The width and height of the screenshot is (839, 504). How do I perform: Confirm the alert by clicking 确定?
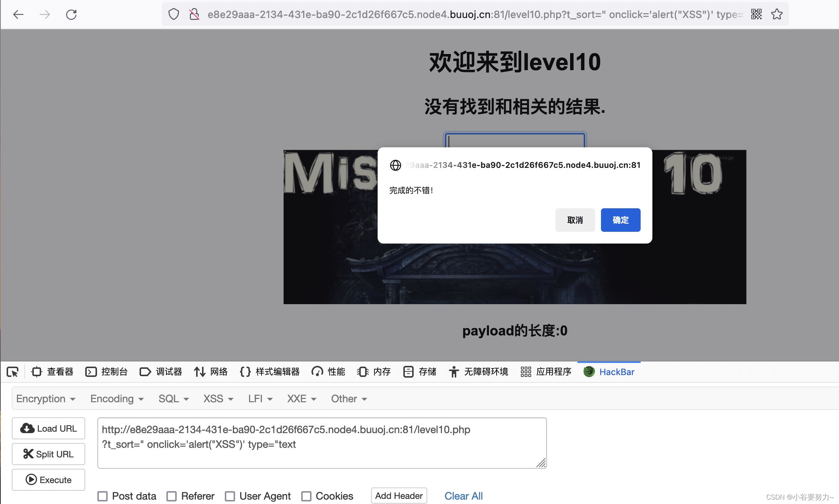pyautogui.click(x=620, y=220)
